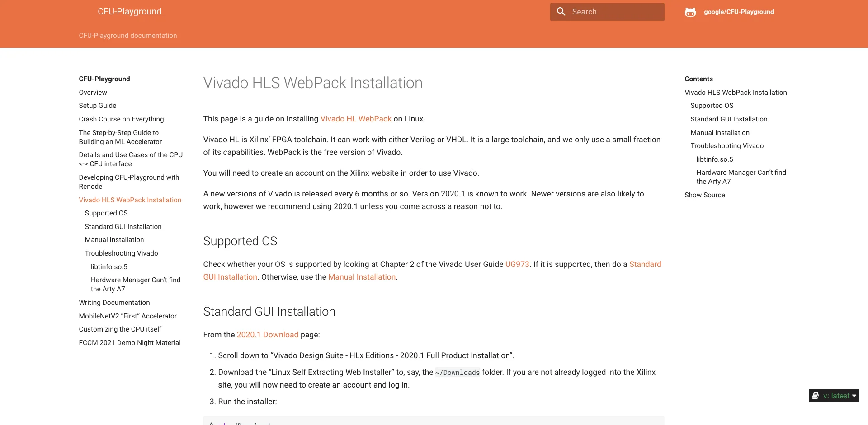Screen dimensions: 868x425
Task: Click the Contents heading in right panel
Action: [x=698, y=79]
